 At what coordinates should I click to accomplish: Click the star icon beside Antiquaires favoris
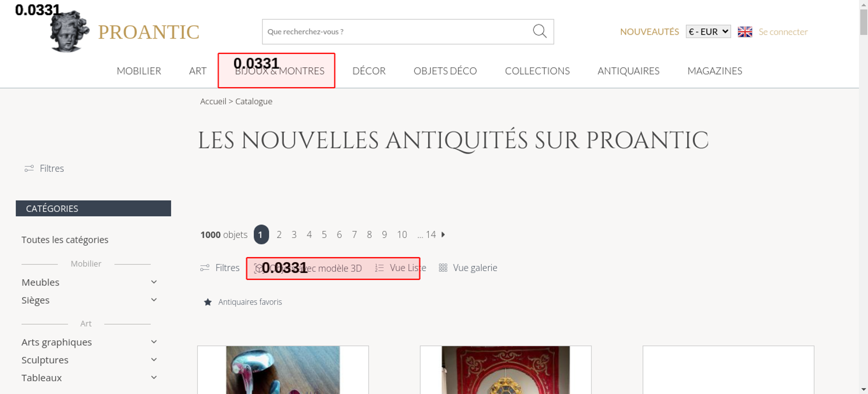[x=208, y=302]
